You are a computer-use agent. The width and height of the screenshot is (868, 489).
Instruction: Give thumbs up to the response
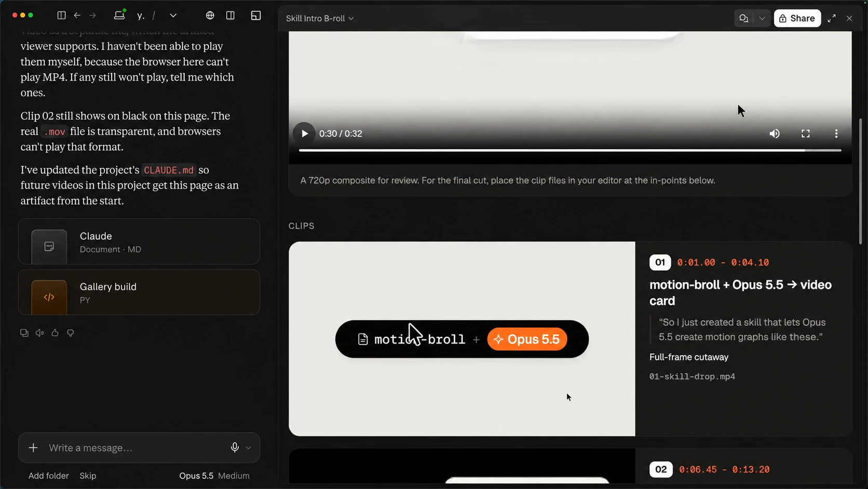point(55,333)
